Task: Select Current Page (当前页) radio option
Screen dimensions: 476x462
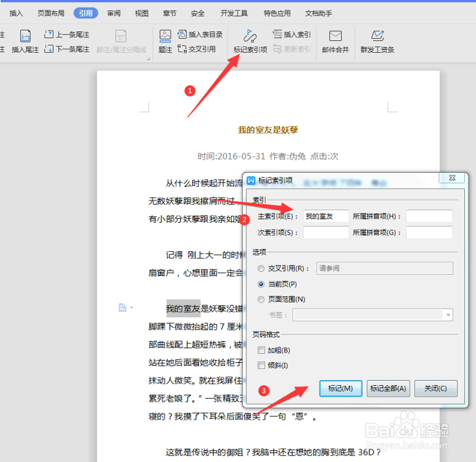Action: 261,285
